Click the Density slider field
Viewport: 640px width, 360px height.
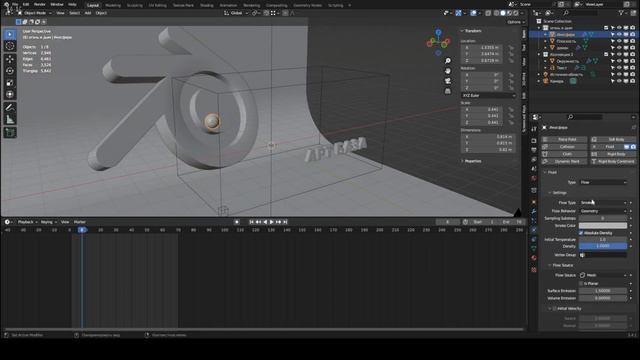click(603, 247)
